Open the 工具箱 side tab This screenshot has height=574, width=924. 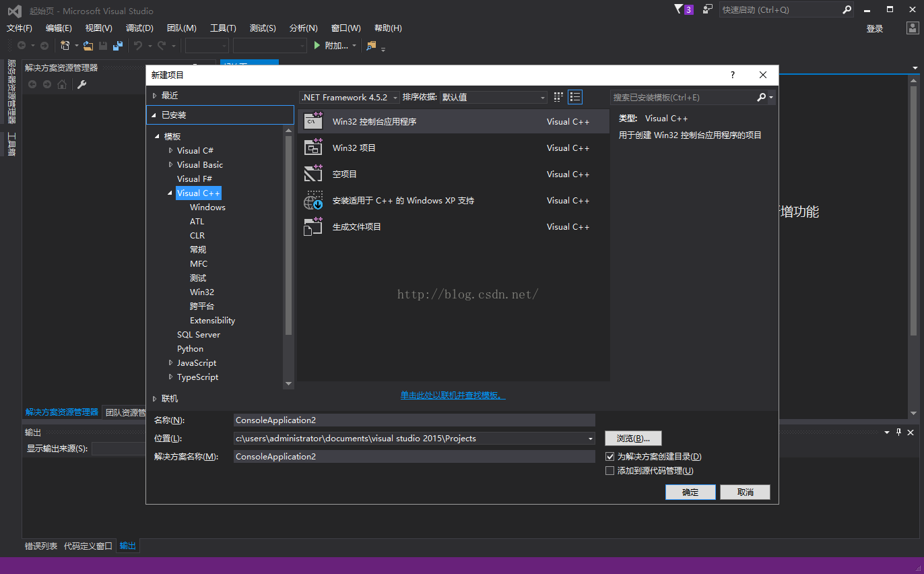coord(11,144)
